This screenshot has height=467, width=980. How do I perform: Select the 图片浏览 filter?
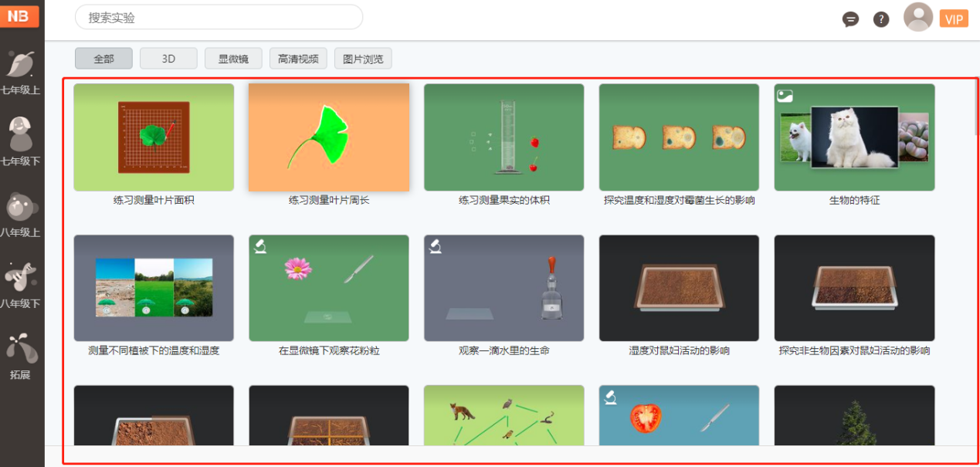[x=363, y=59]
